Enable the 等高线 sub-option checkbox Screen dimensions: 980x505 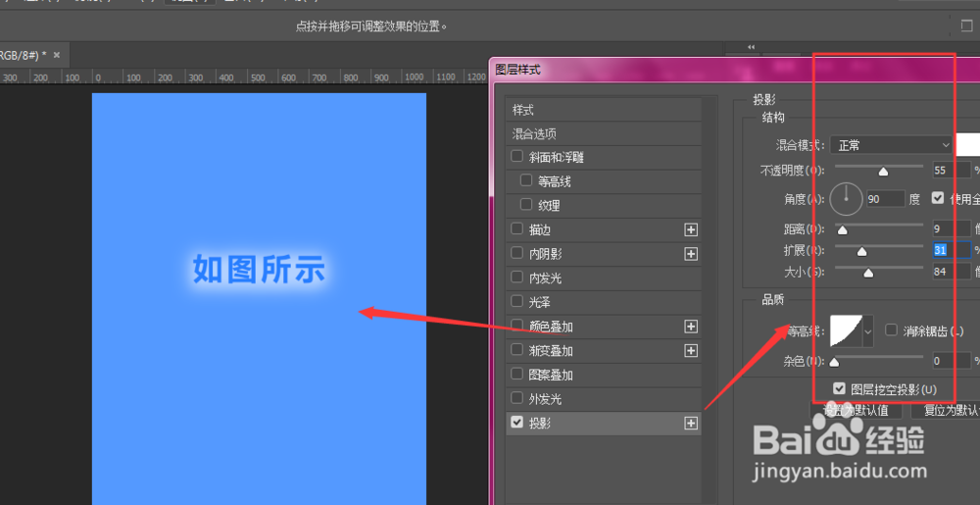click(x=525, y=180)
